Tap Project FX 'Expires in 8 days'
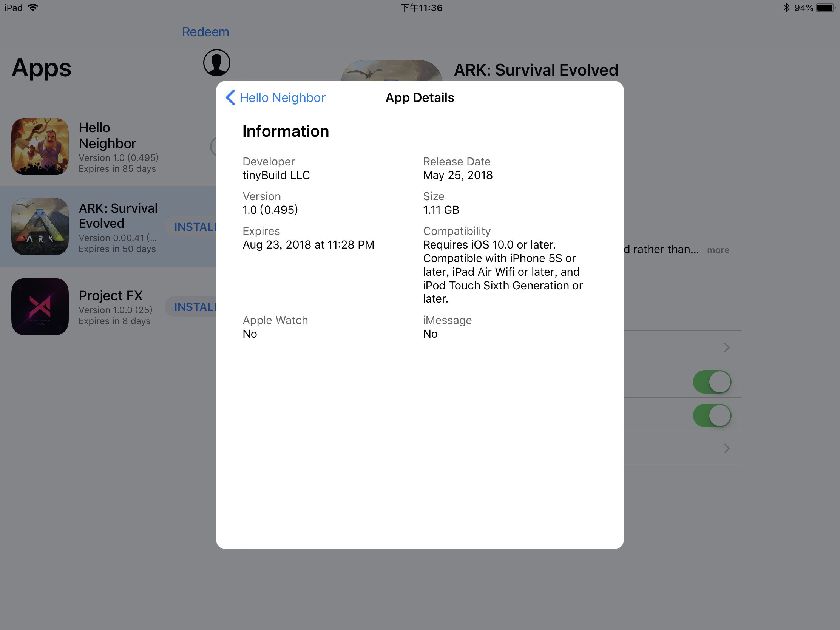Screen dimensions: 840x630 click(114, 321)
